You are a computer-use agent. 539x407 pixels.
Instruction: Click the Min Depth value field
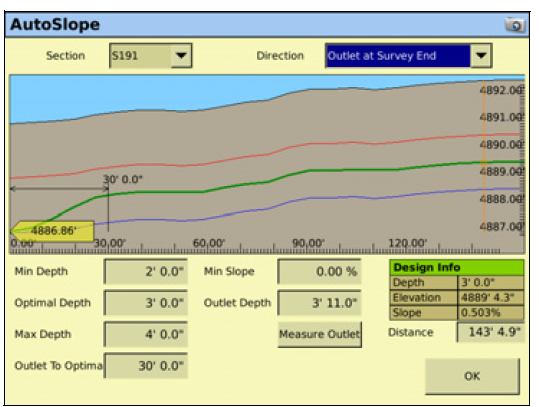[x=146, y=272]
